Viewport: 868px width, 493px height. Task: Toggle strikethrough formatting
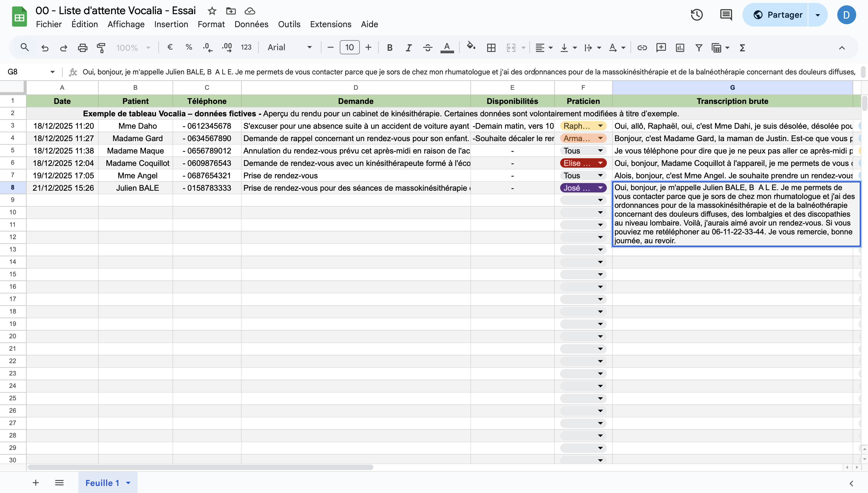428,48
